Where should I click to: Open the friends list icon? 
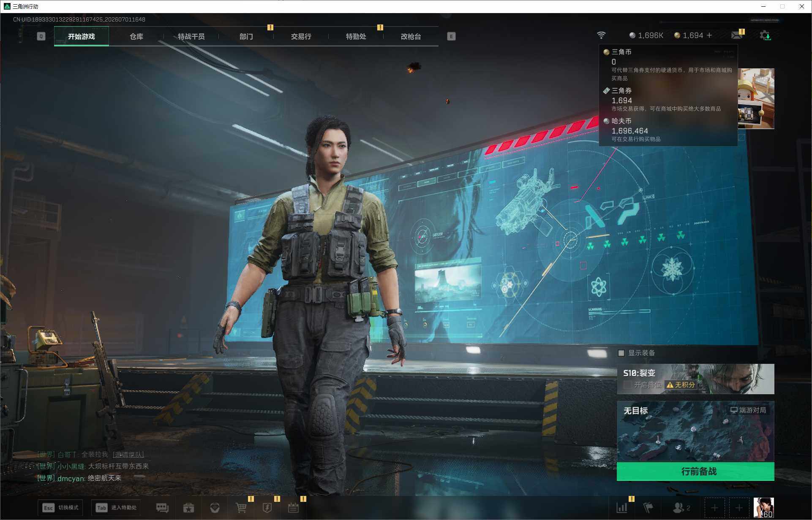coord(681,508)
